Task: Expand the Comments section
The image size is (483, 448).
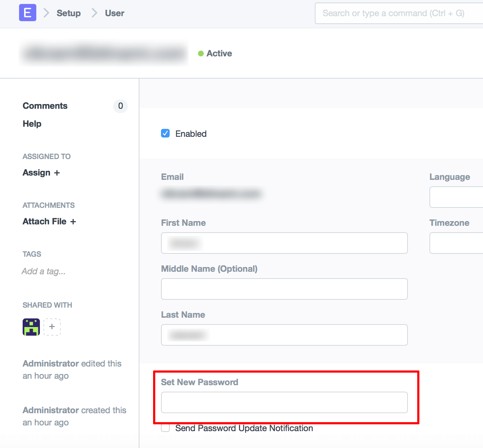Action: pos(45,106)
